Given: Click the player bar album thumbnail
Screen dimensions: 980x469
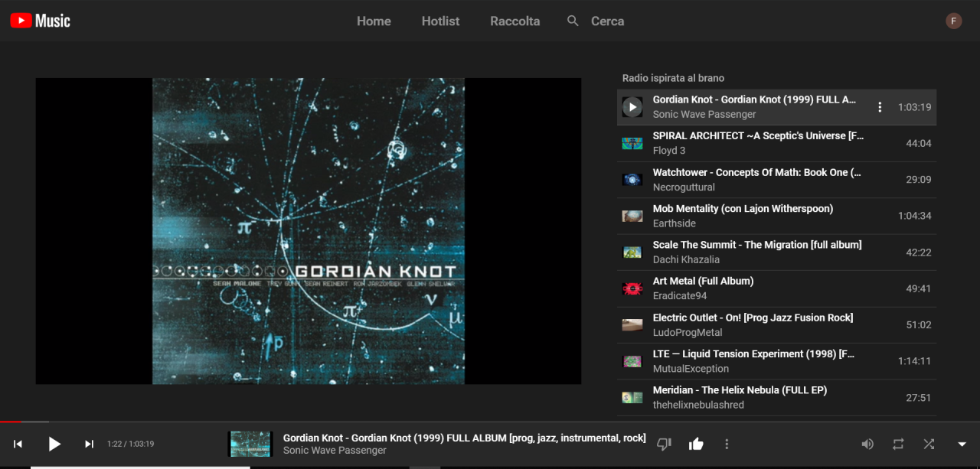Looking at the screenshot, I should pos(250,444).
